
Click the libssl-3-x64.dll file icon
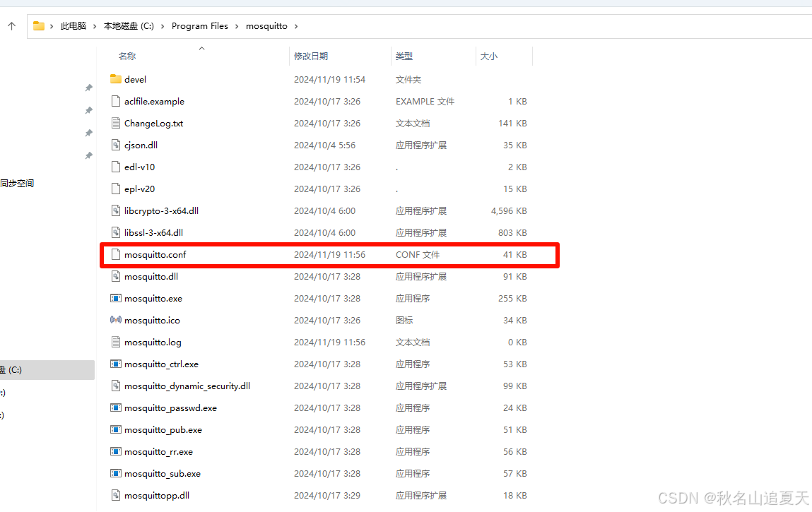pyautogui.click(x=116, y=232)
